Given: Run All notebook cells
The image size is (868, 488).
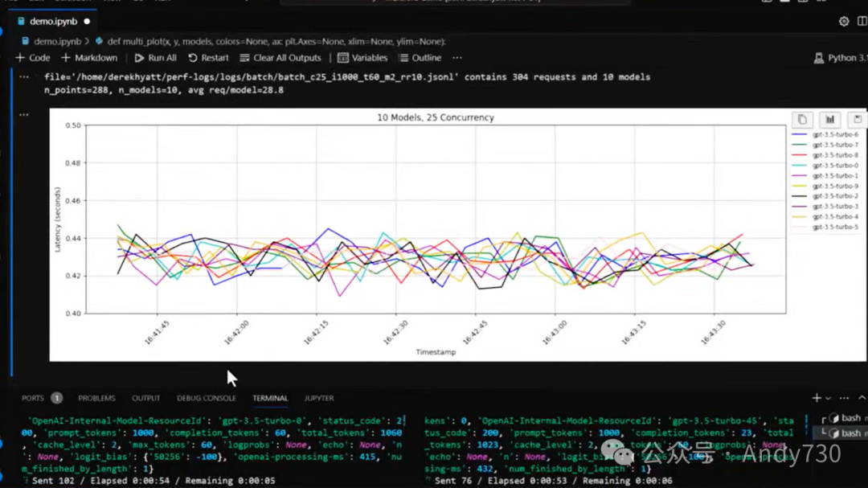Looking at the screenshot, I should pyautogui.click(x=156, y=58).
